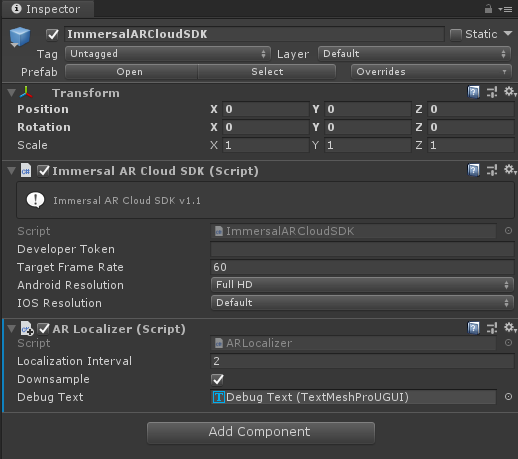Click the object picker for ARLocalizer script

pos(508,343)
